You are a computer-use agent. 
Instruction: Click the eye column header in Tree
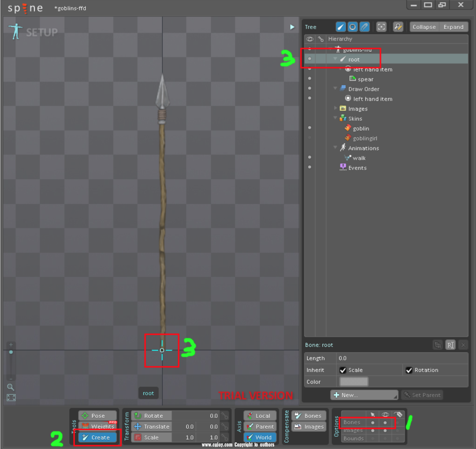(x=310, y=39)
